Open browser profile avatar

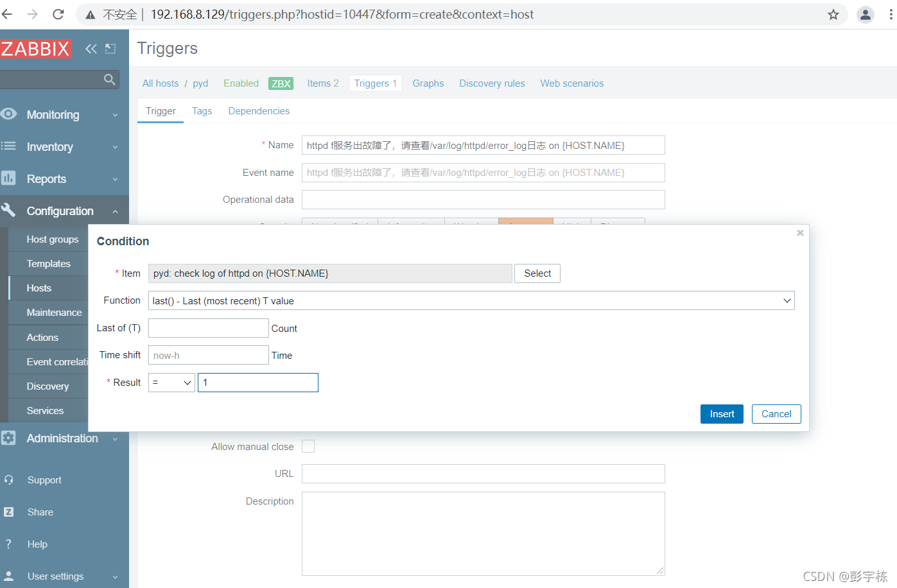click(866, 14)
